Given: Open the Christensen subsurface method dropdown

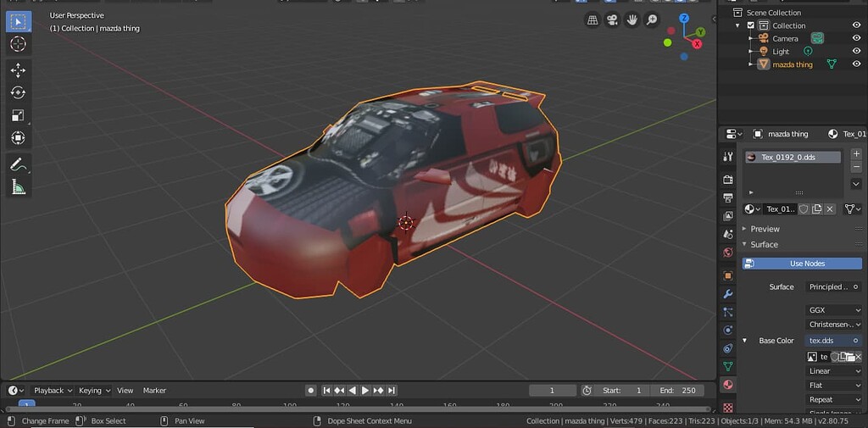Looking at the screenshot, I should 834,324.
